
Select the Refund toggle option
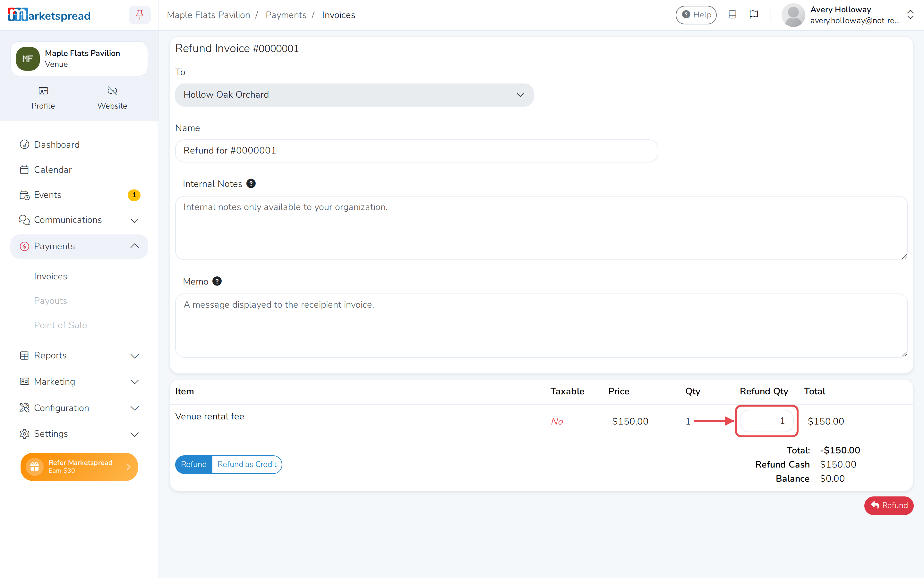[x=193, y=464]
